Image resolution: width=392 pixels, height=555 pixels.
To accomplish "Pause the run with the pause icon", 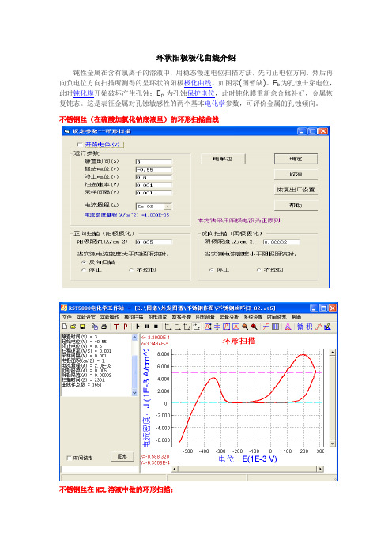I will tap(147, 327).
